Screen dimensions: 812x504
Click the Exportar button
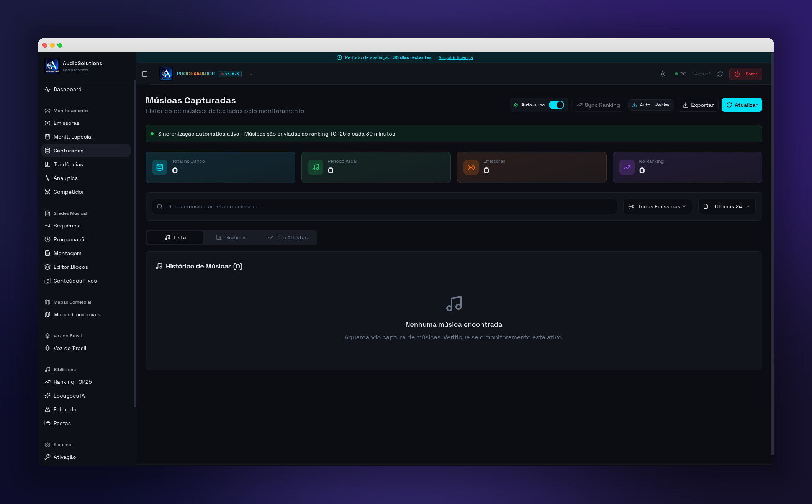tap(698, 105)
